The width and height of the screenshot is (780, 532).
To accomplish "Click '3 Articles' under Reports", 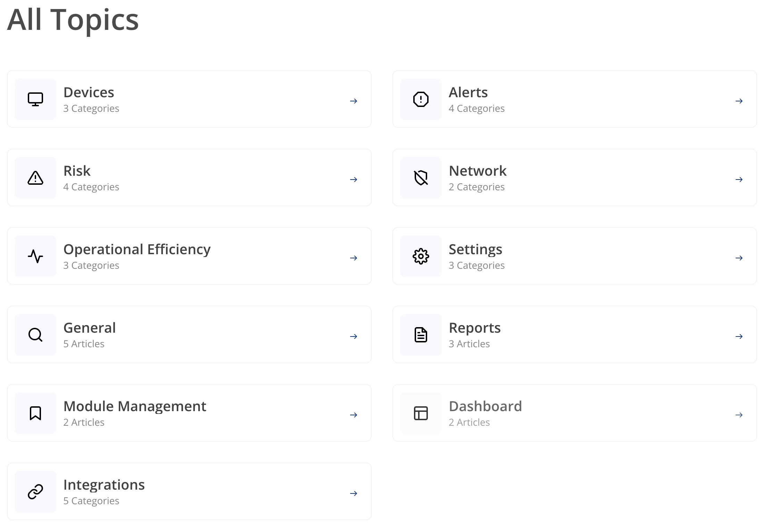I will 469,344.
